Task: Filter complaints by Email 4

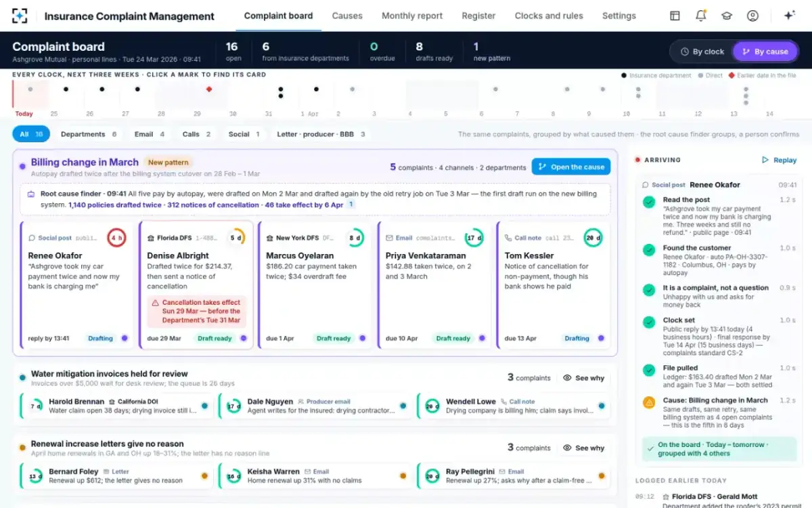Action: tap(150, 134)
